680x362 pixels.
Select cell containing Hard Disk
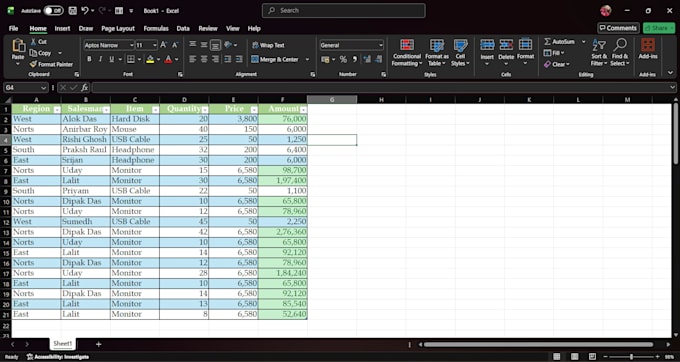point(135,119)
